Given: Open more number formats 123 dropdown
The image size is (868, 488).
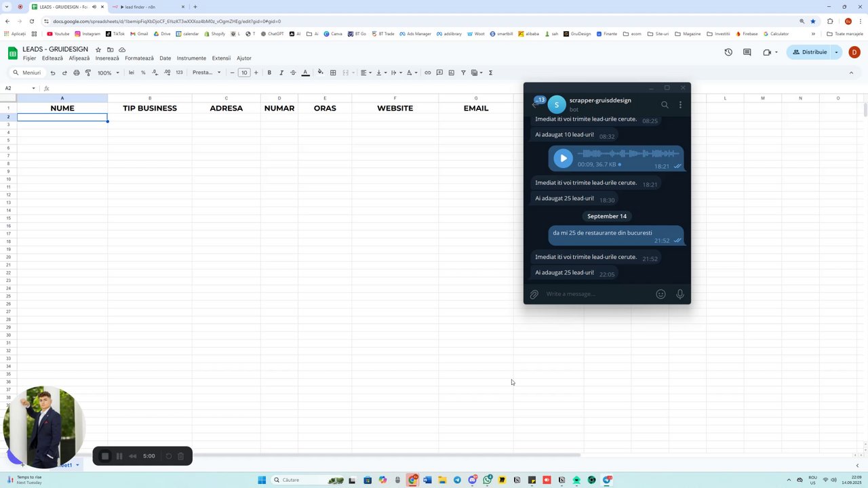Looking at the screenshot, I should [179, 73].
